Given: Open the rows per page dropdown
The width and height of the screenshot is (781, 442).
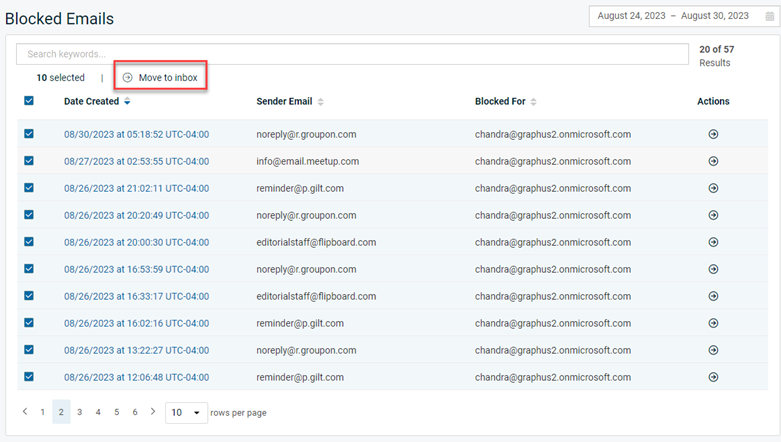Looking at the screenshot, I should click(x=186, y=412).
